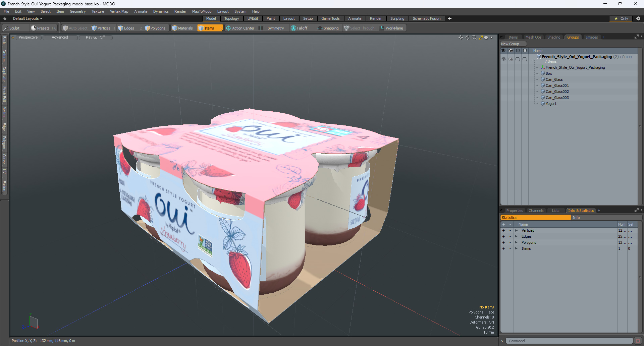This screenshot has width=644, height=346.
Task: Add a new tab next to the Images tab
Action: 604,37
